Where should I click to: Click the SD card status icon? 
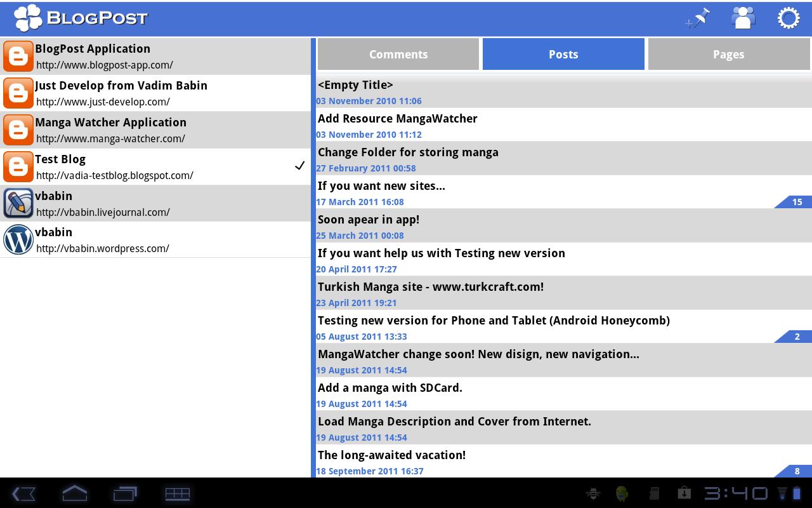653,493
